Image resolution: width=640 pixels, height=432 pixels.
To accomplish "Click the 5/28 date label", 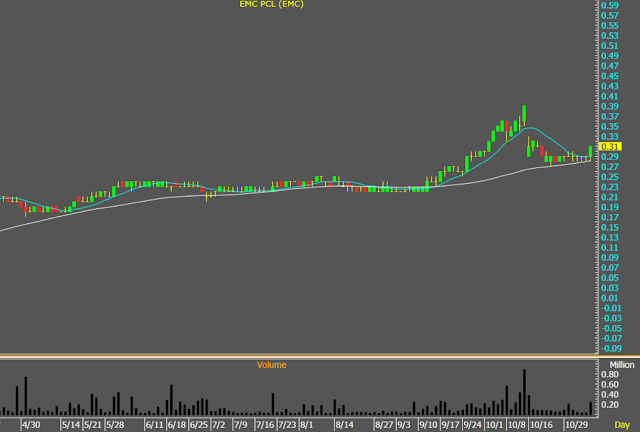I will coord(115,425).
